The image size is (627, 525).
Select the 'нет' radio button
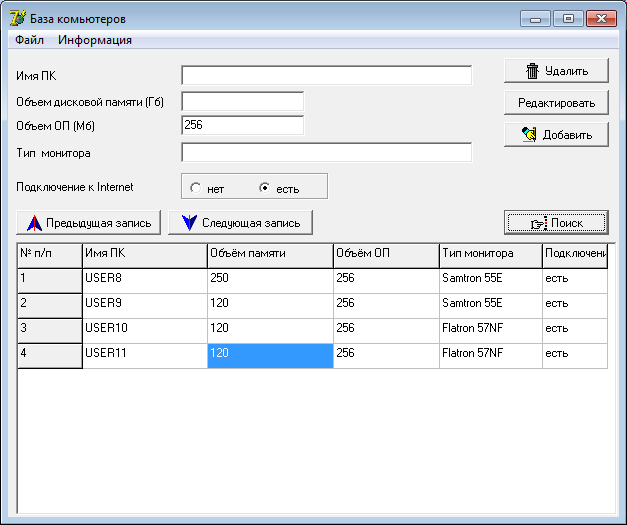(x=196, y=187)
